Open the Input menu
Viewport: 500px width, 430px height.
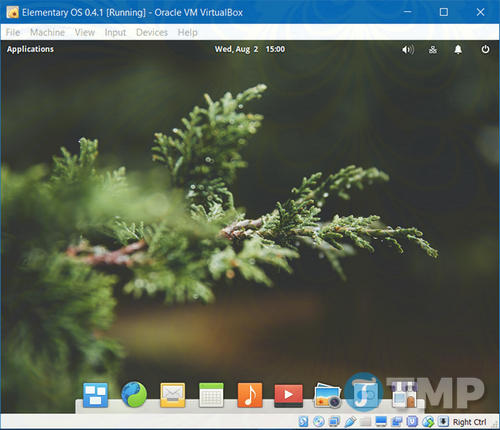coord(115,32)
